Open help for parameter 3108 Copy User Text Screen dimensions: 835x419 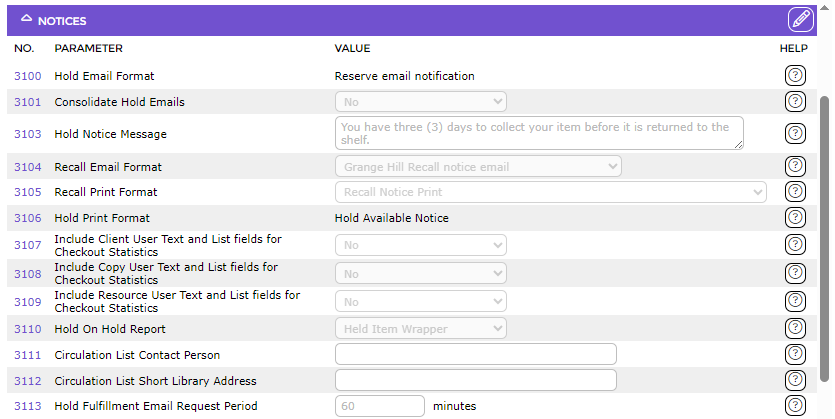pos(795,273)
